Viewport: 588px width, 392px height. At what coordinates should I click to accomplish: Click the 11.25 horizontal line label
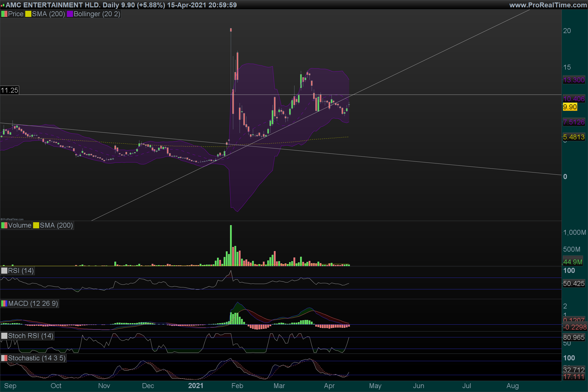[10, 90]
